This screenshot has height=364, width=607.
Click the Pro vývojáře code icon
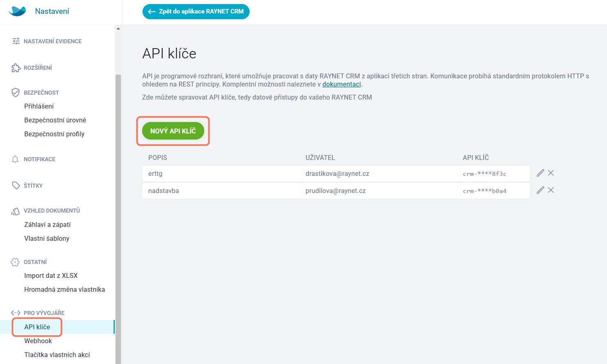[16, 313]
